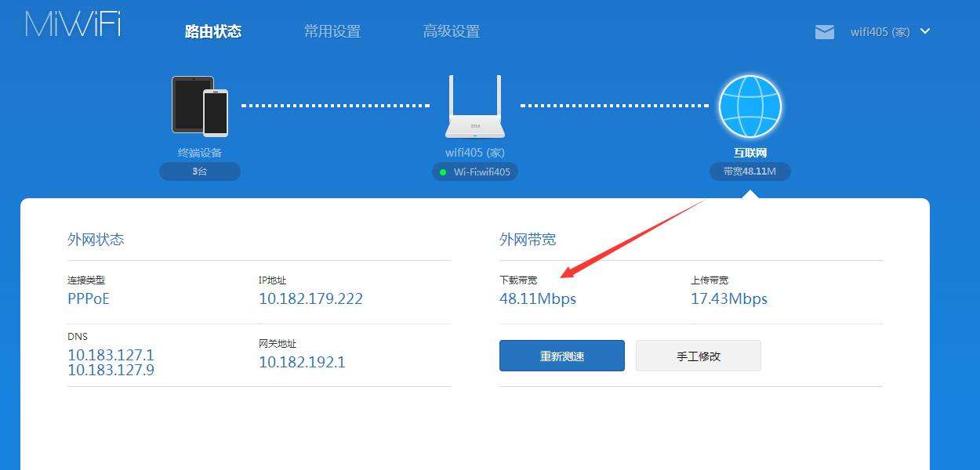Select the IP address 10.182.179.222
Screen dimensions: 980x470
pos(310,298)
